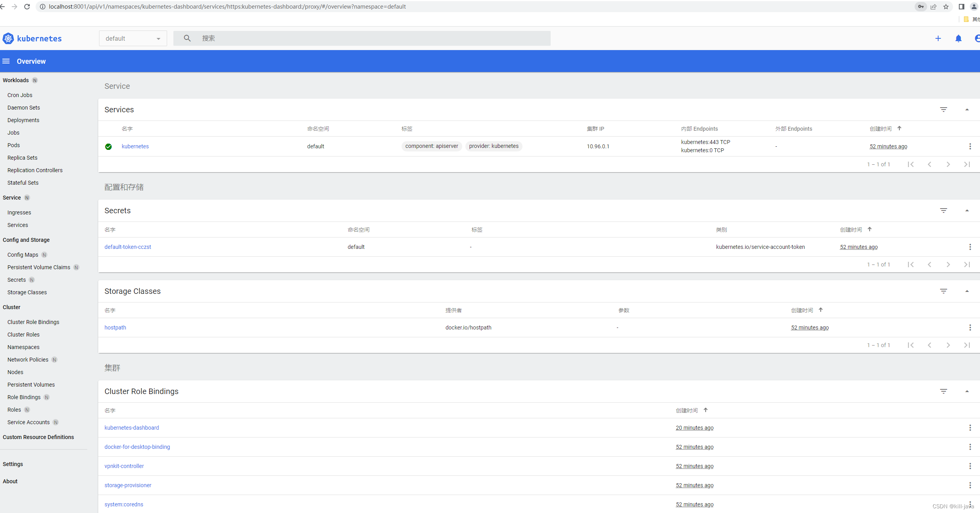Viewport: 980px width, 513px height.
Task: Open filter for Cluster Role Bindings table
Action: [x=944, y=391]
